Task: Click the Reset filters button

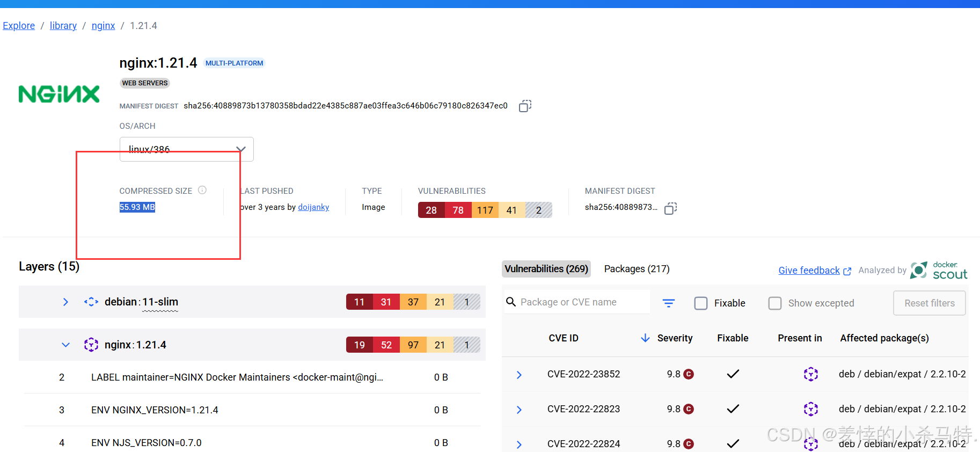Action: click(x=930, y=303)
